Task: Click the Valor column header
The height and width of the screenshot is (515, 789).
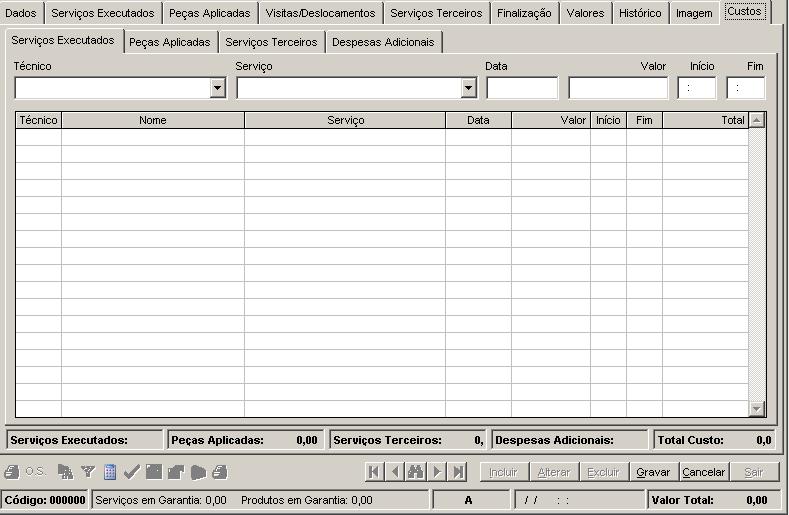Action: 551,120
